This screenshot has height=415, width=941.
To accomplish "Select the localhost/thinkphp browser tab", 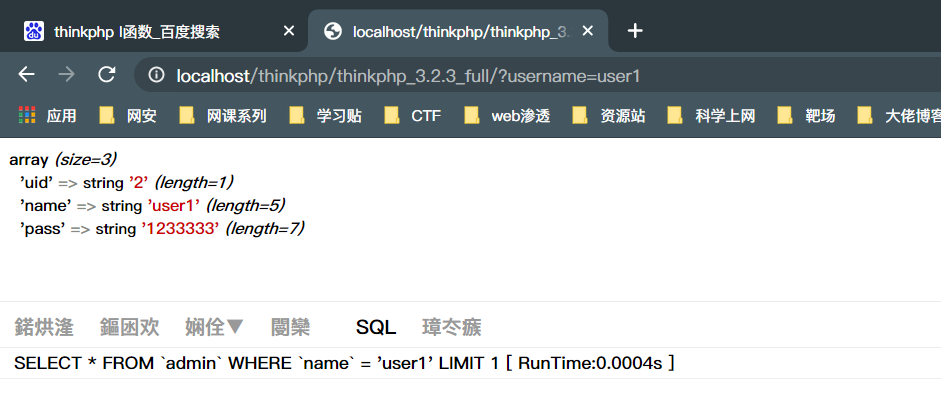I will pyautogui.click(x=458, y=31).
